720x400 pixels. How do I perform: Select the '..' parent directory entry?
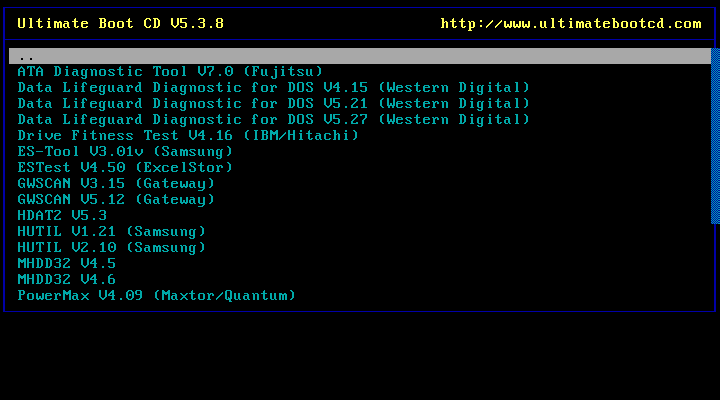coord(360,56)
